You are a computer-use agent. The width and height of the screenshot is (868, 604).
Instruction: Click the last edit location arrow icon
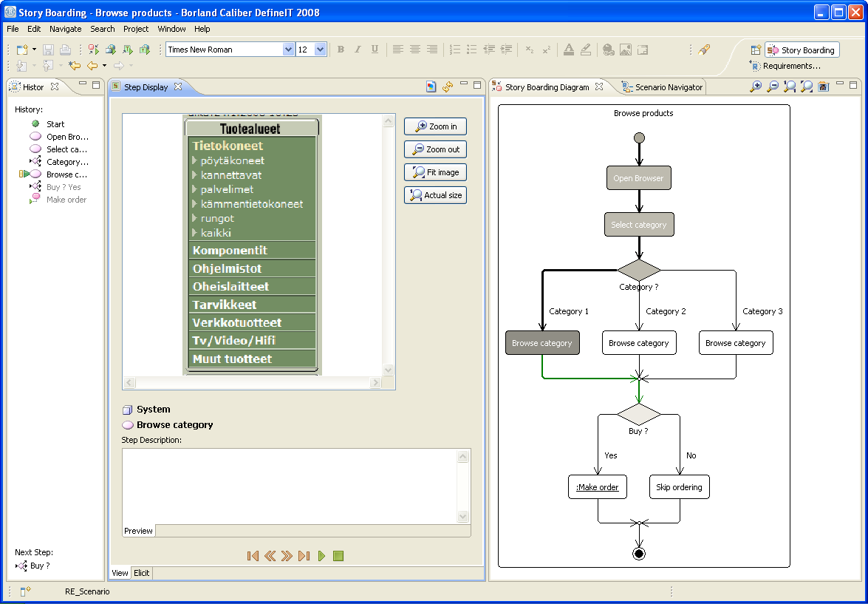pyautogui.click(x=75, y=65)
